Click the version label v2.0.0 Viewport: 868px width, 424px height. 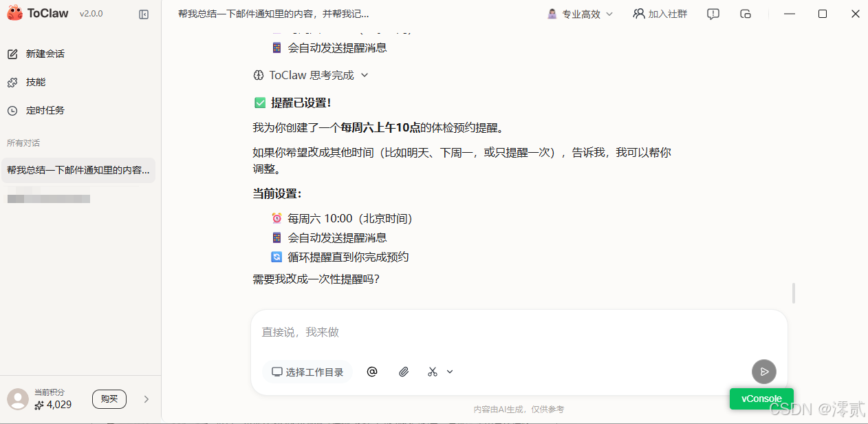pyautogui.click(x=91, y=14)
